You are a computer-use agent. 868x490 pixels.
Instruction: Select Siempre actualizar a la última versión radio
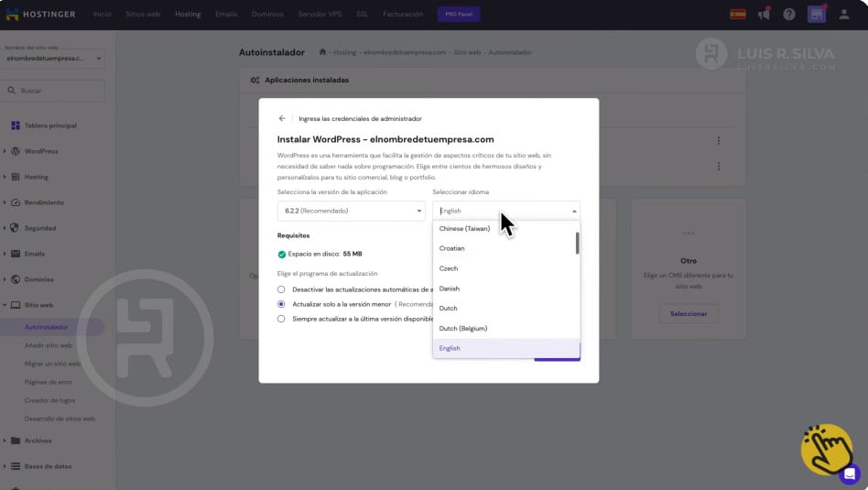(281, 319)
